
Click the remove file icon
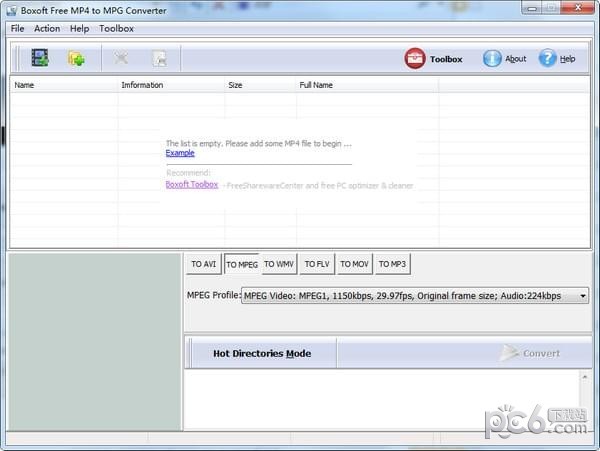pyautogui.click(x=121, y=58)
